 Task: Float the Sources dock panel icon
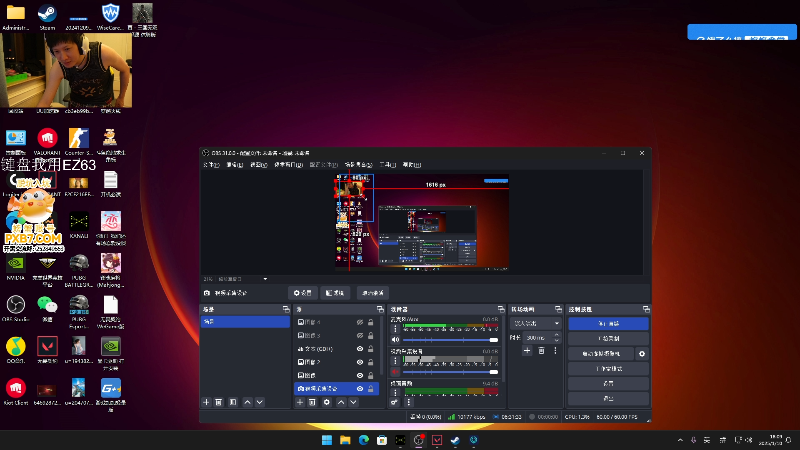point(380,309)
